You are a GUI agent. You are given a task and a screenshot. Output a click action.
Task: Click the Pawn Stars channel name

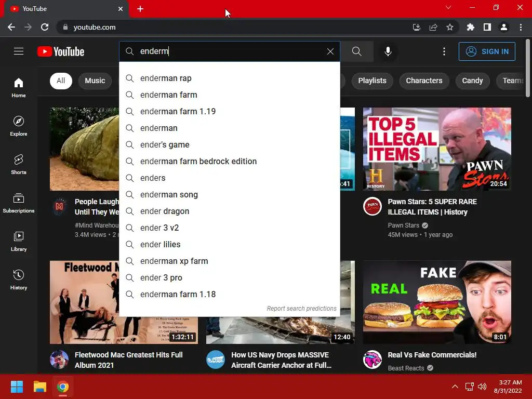click(403, 225)
